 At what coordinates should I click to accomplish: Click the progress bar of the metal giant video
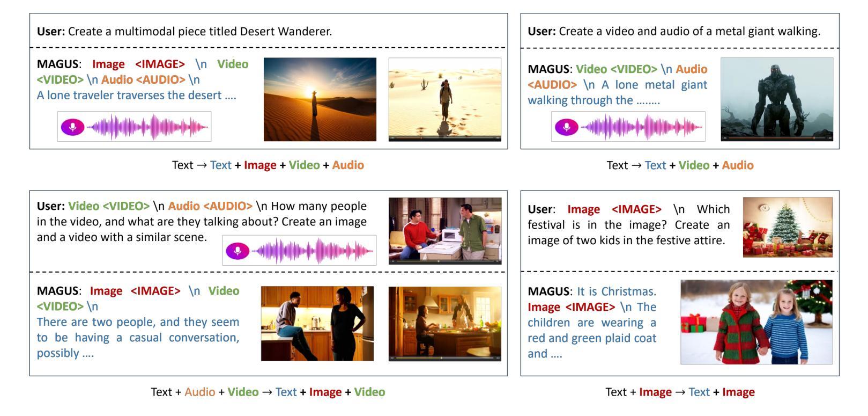point(777,138)
